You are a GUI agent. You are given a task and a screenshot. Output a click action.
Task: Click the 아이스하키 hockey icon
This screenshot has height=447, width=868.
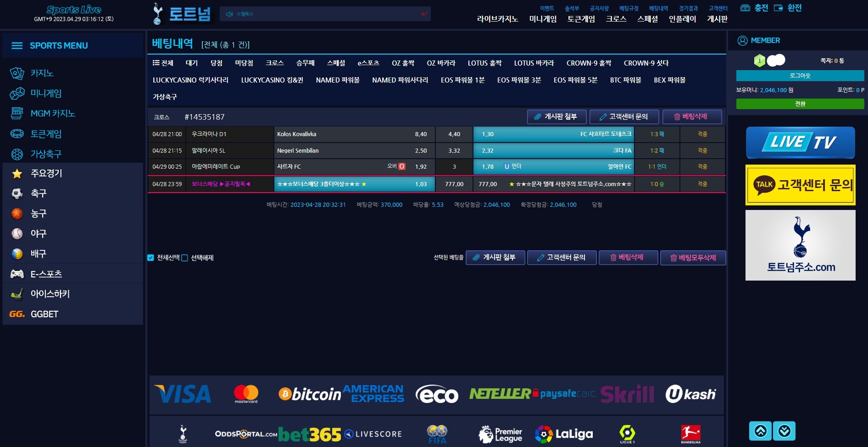click(x=17, y=294)
